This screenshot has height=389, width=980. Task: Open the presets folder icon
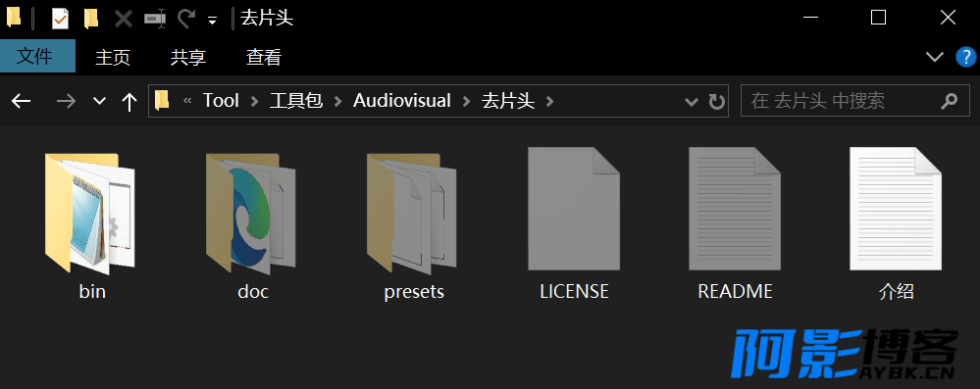point(411,213)
